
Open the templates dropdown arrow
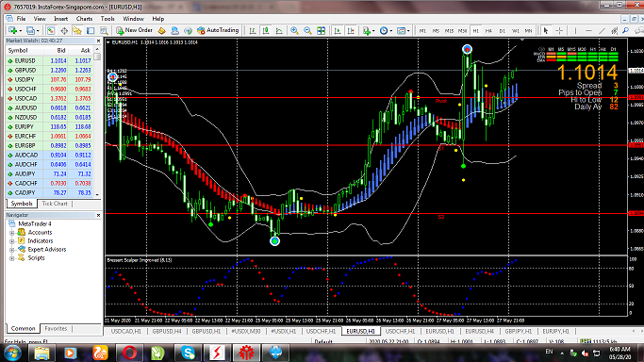pyautogui.click(x=408, y=31)
